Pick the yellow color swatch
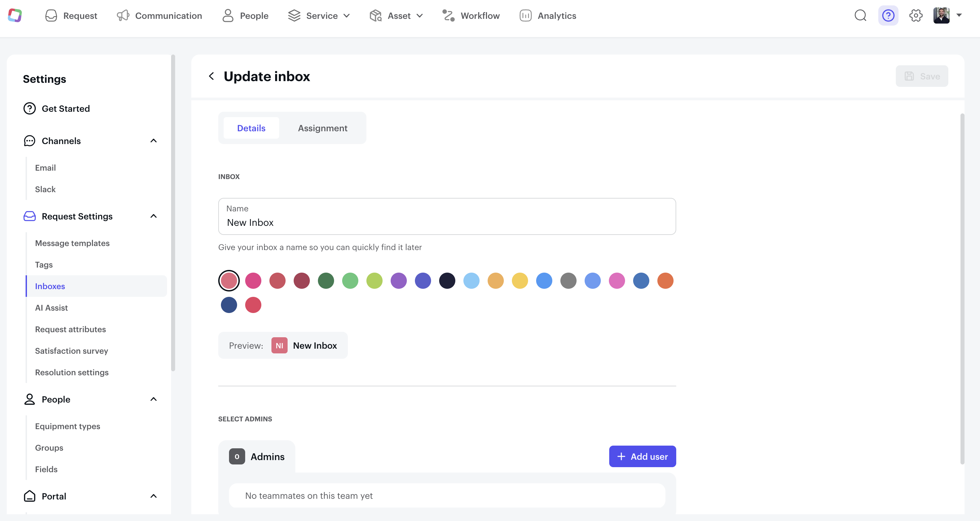980x521 pixels. tap(520, 281)
